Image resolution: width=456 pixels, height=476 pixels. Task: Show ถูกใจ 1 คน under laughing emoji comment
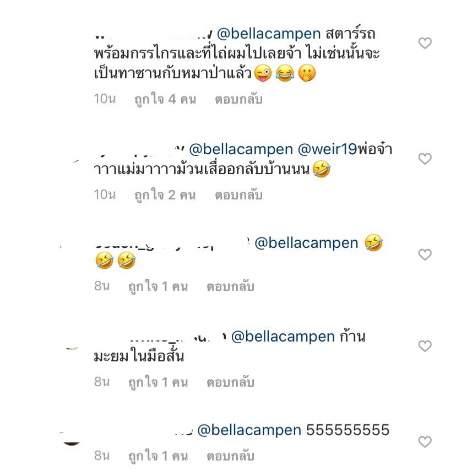(x=158, y=286)
